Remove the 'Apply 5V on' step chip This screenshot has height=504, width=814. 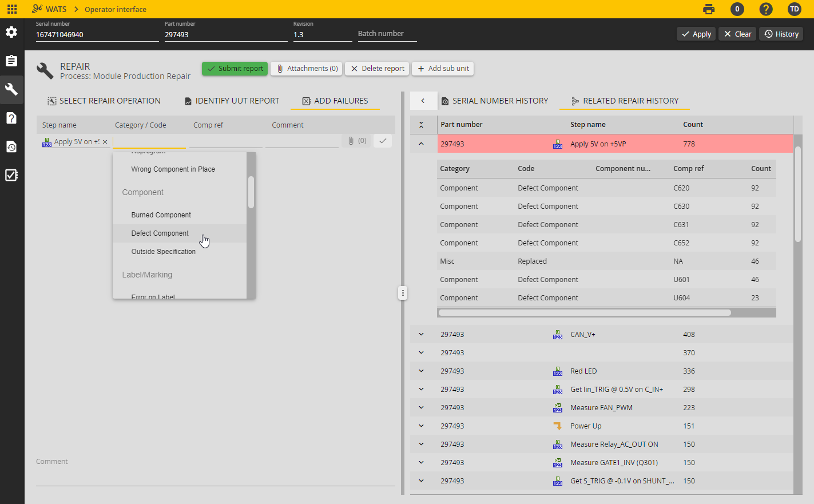point(105,142)
